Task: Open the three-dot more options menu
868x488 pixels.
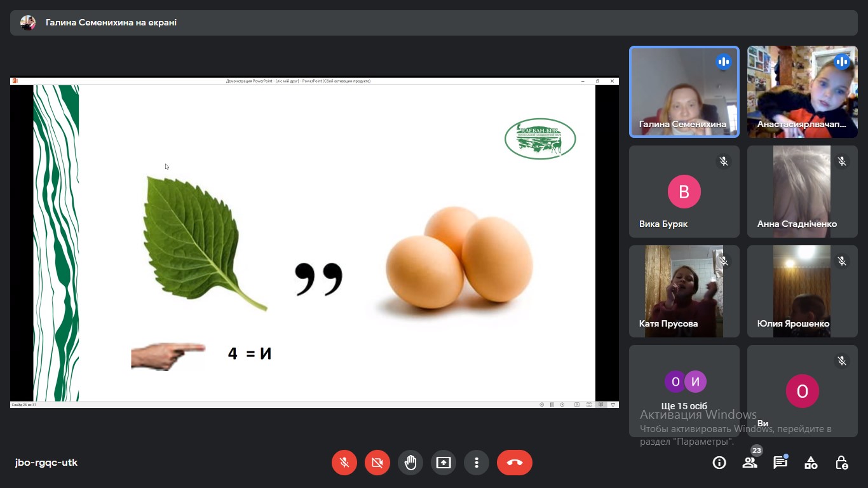Action: pyautogui.click(x=477, y=463)
